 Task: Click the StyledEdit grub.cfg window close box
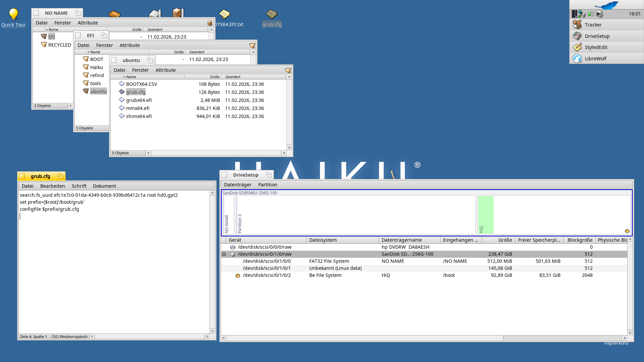point(22,176)
